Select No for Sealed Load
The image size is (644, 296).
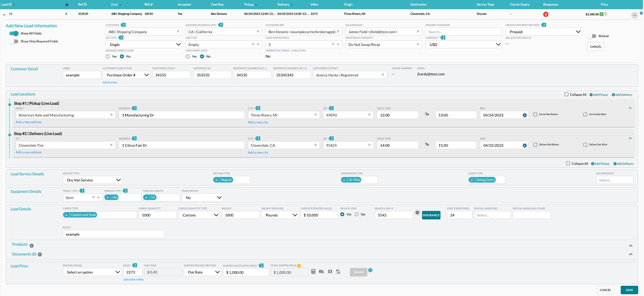pyautogui.click(x=357, y=214)
